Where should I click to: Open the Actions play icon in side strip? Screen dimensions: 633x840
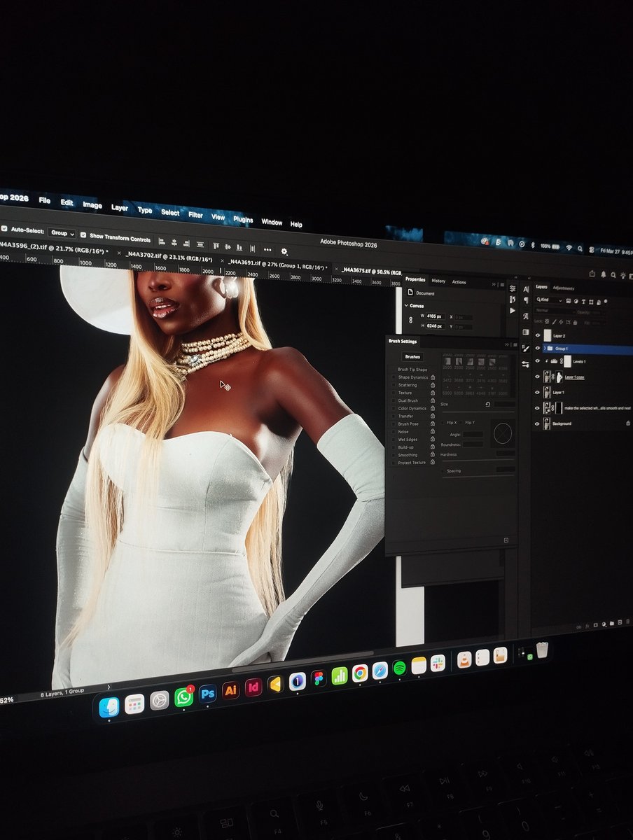pos(513,309)
